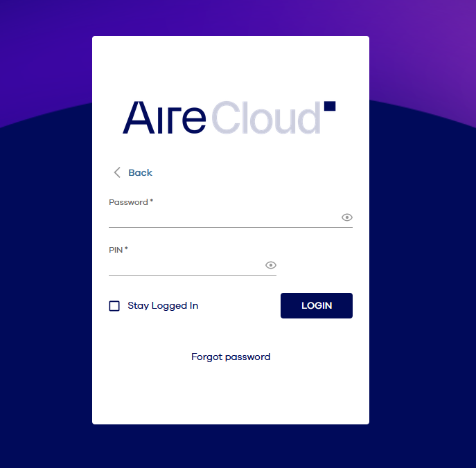
Task: Click the asterisk beside the Password label
Action: click(x=152, y=201)
